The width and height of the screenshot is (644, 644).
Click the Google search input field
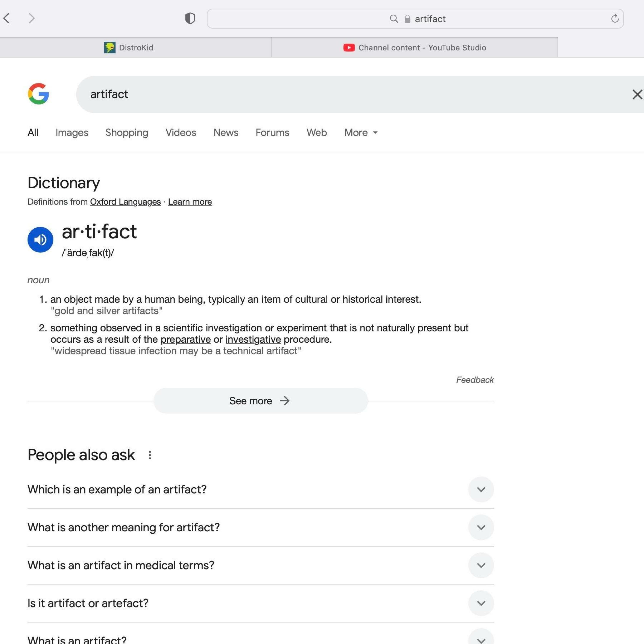pos(333,94)
